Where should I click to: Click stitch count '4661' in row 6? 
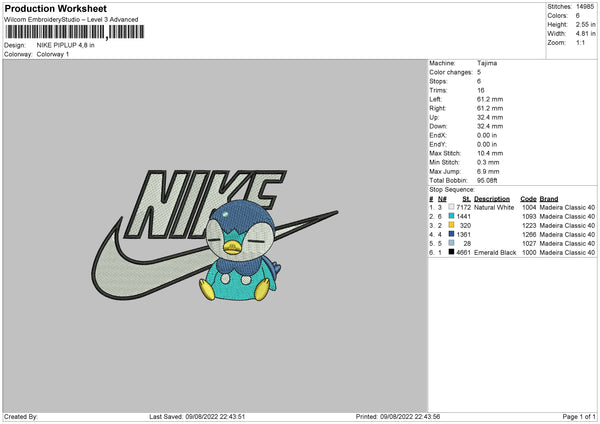click(463, 253)
